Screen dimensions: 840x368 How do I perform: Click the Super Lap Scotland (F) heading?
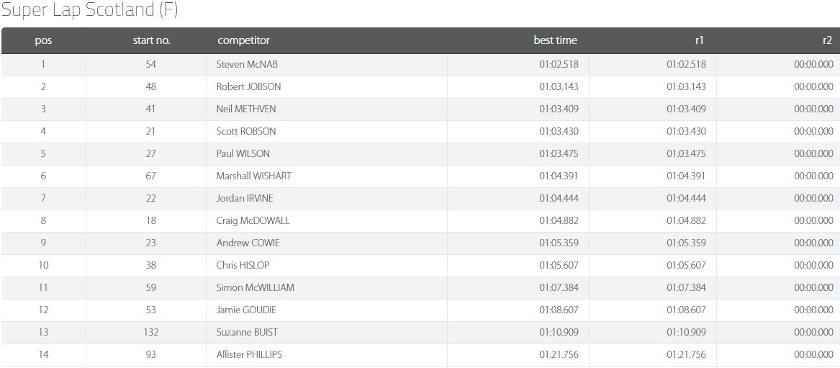(x=89, y=10)
